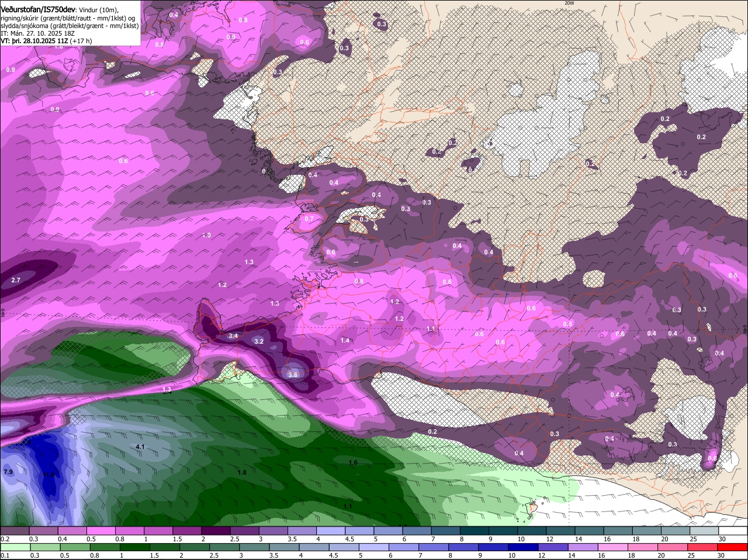
Task: Select the 14 swatch in the snow legend
Action: click(590, 530)
